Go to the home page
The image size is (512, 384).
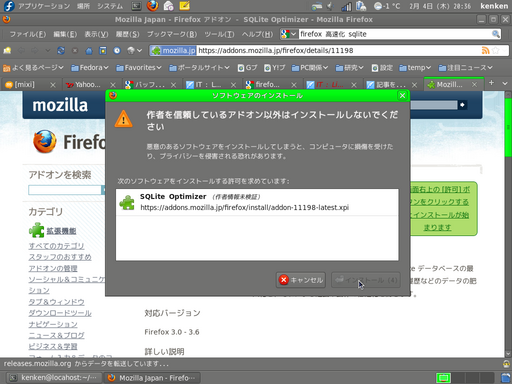point(89,50)
